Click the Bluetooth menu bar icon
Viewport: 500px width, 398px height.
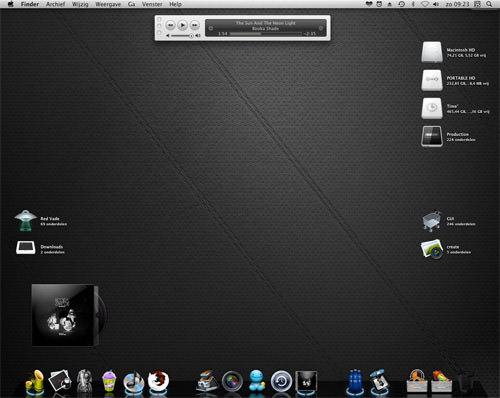pyautogui.click(x=413, y=4)
